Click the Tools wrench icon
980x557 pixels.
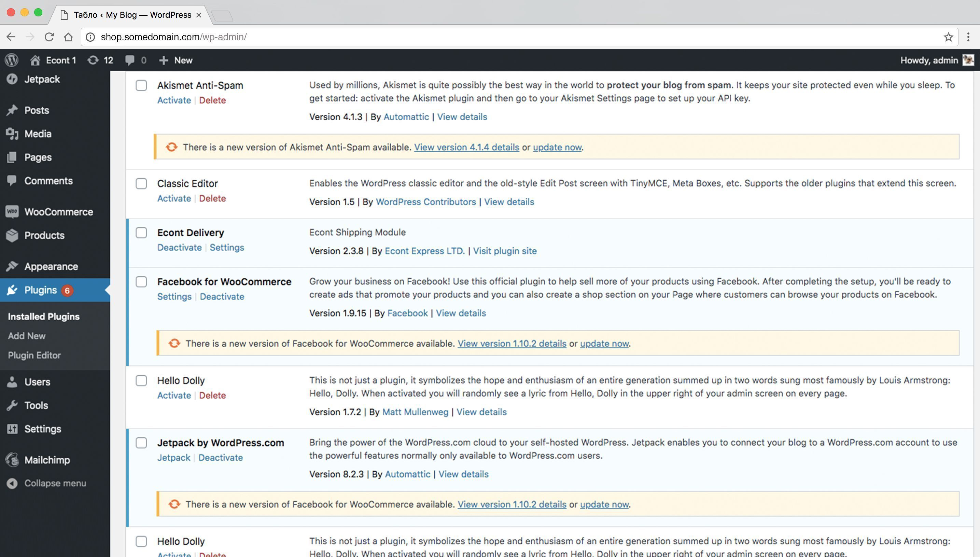click(12, 405)
